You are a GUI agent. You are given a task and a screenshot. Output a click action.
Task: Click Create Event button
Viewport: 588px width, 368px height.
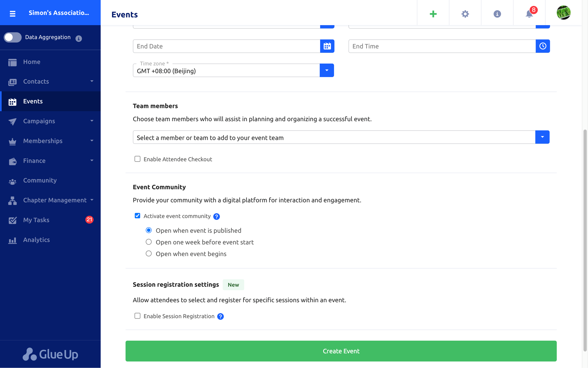point(341,351)
